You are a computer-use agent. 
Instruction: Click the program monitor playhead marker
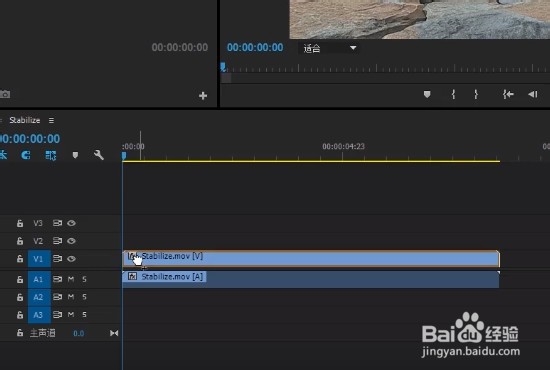click(x=223, y=67)
